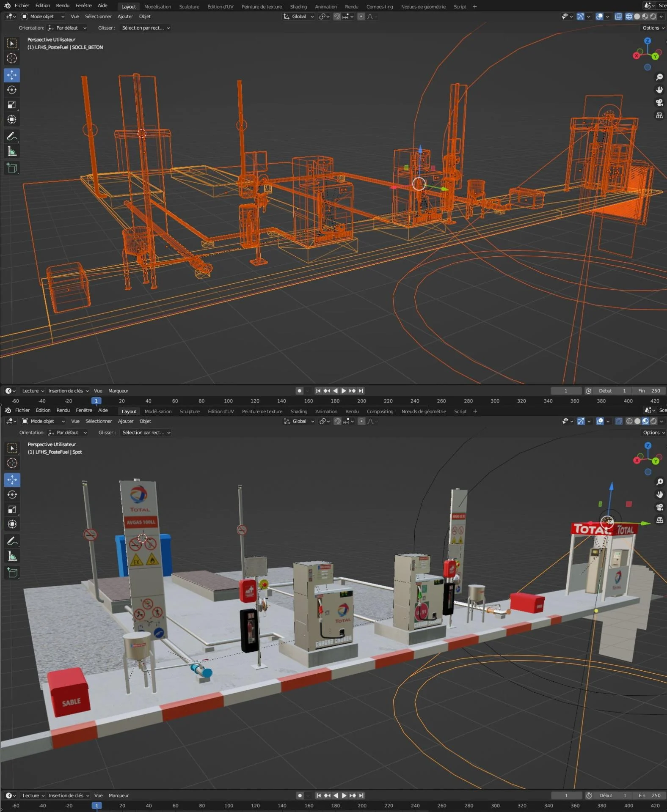
Task: Pick the Add Cube tool in upper toolbar
Action: tap(12, 168)
